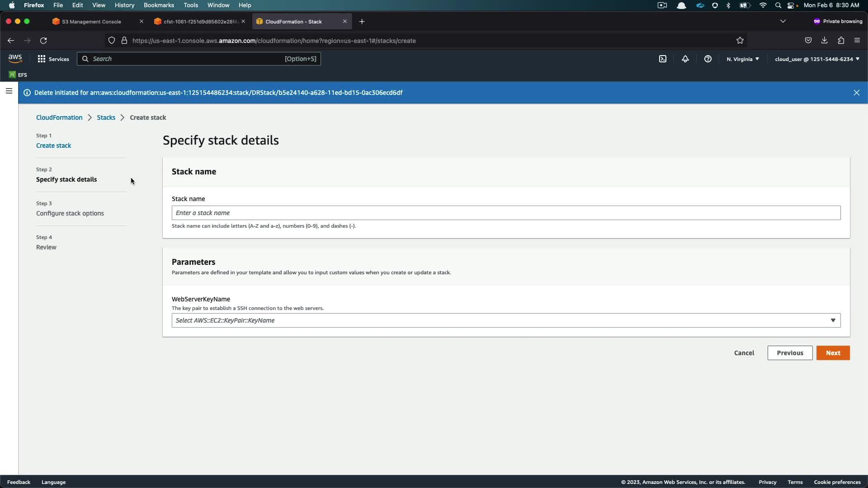Open the EFS bookmarked service shortcut
The image size is (868, 488).
[18, 75]
